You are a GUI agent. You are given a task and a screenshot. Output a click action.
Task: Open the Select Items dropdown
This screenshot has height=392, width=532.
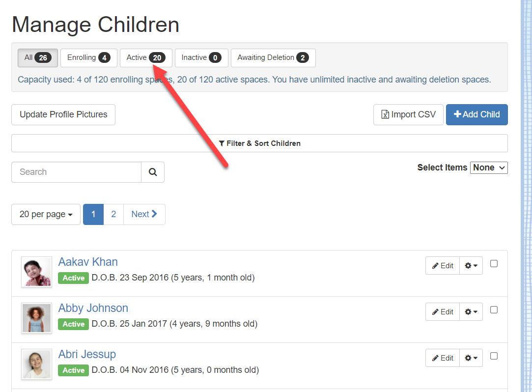pos(489,168)
